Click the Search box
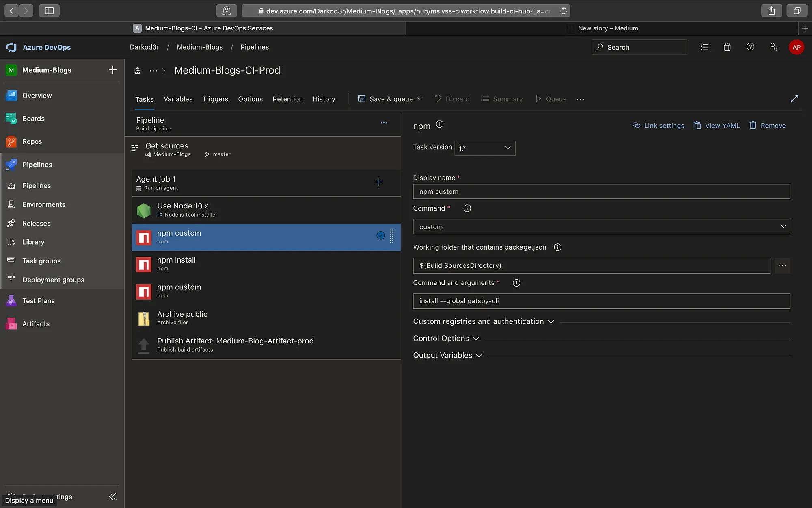Image resolution: width=812 pixels, height=508 pixels. [639, 47]
